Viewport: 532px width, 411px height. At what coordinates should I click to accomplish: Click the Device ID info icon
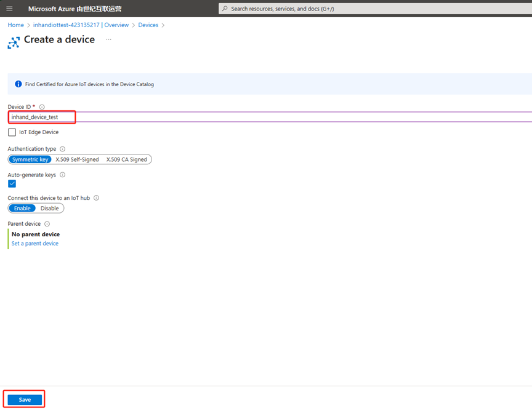click(42, 107)
